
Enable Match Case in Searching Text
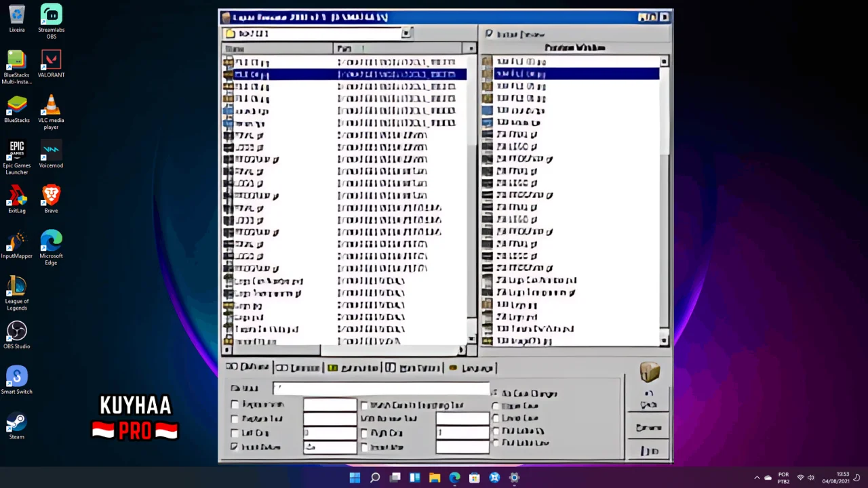tap(365, 405)
